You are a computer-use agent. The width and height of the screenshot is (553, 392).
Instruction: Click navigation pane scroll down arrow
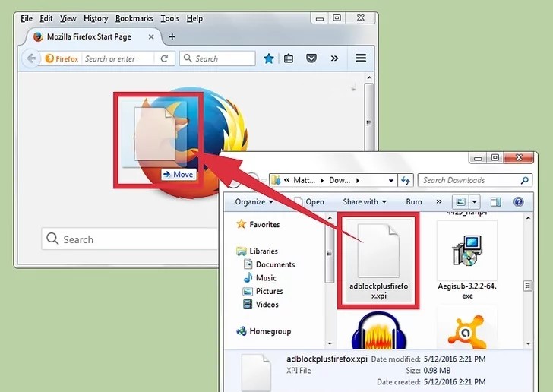tap(330, 343)
